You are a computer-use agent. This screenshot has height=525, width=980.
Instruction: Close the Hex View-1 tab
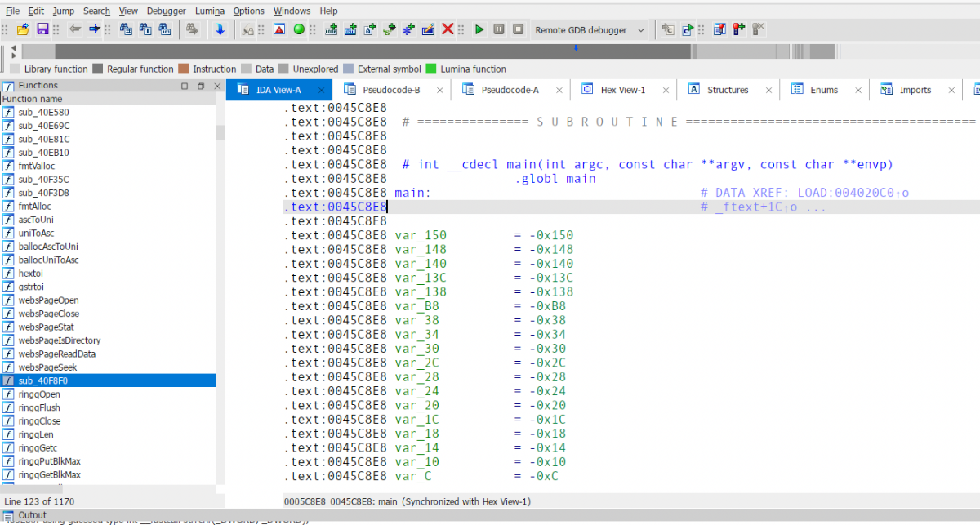665,91
